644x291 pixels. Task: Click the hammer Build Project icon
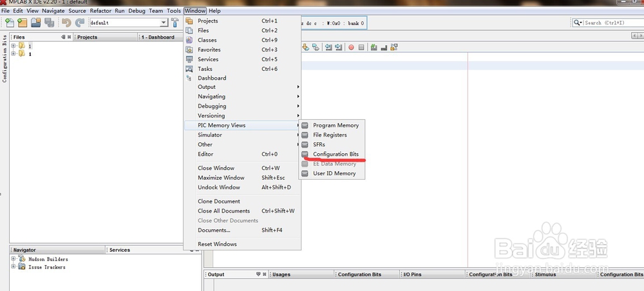[x=175, y=23]
